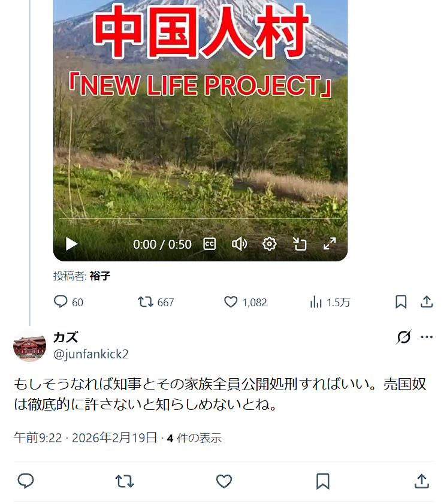Like the post with 1,082 likes
447x504 pixels.
[x=245, y=302]
